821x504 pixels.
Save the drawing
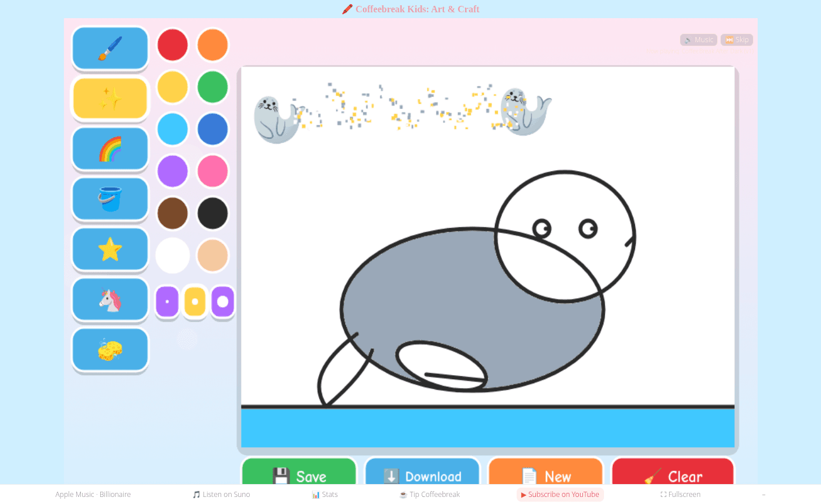click(x=299, y=472)
